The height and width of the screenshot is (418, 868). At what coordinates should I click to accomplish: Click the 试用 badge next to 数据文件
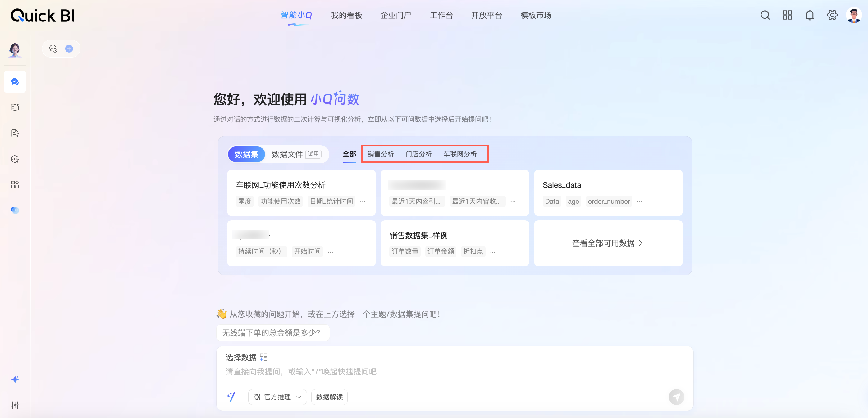pyautogui.click(x=313, y=154)
